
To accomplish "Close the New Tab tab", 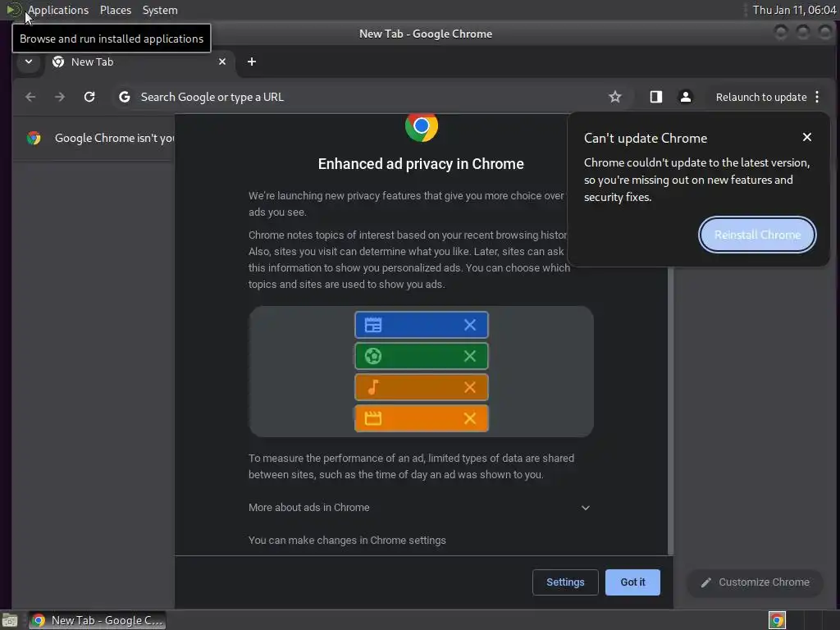I will click(x=222, y=62).
